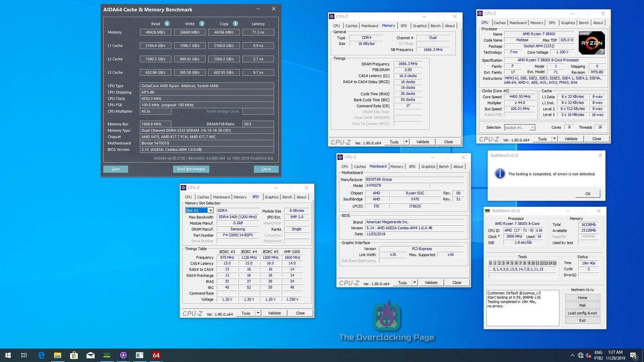The height and width of the screenshot is (362, 644).
Task: Click the network globe icon in system tray
Action: tap(580, 355)
